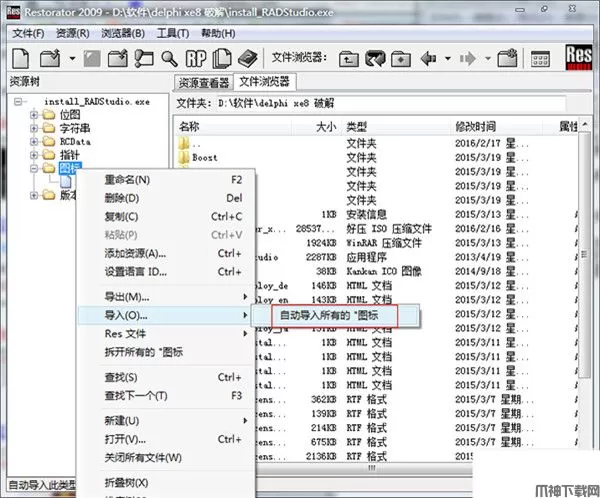The height and width of the screenshot is (498, 600).
Task: Click the 名称 column header
Action: [190, 127]
